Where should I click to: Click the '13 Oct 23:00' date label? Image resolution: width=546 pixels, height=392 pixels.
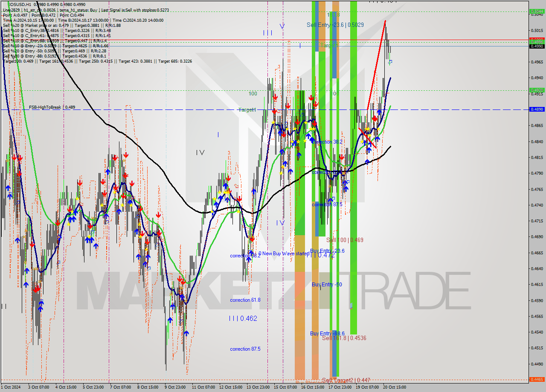pos(258,387)
